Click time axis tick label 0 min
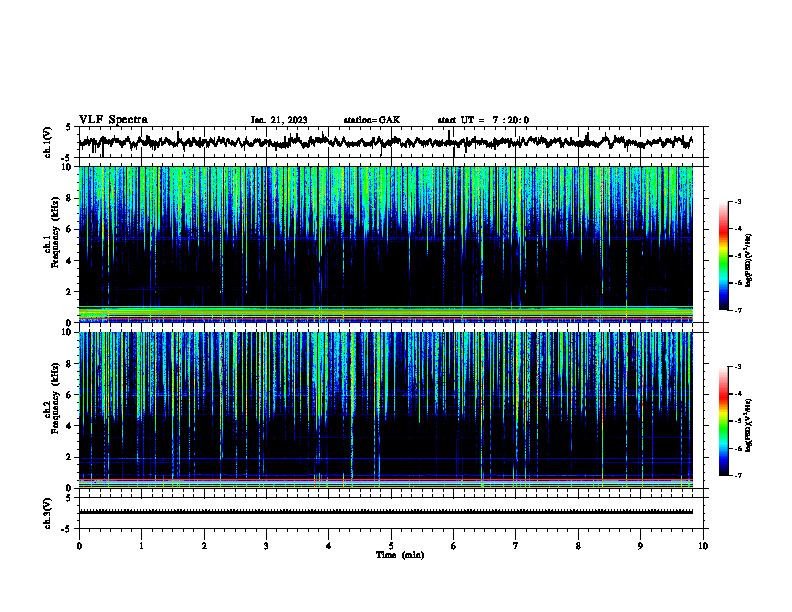Screen dimensions: 792x612 pyautogui.click(x=79, y=546)
